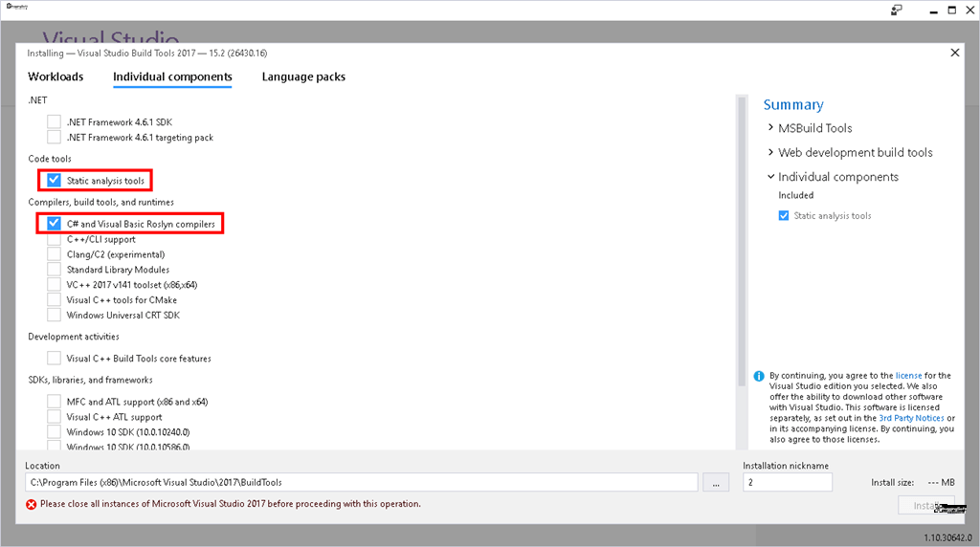Click the red error icon by the warning
The width and height of the screenshot is (980, 547).
32,504
